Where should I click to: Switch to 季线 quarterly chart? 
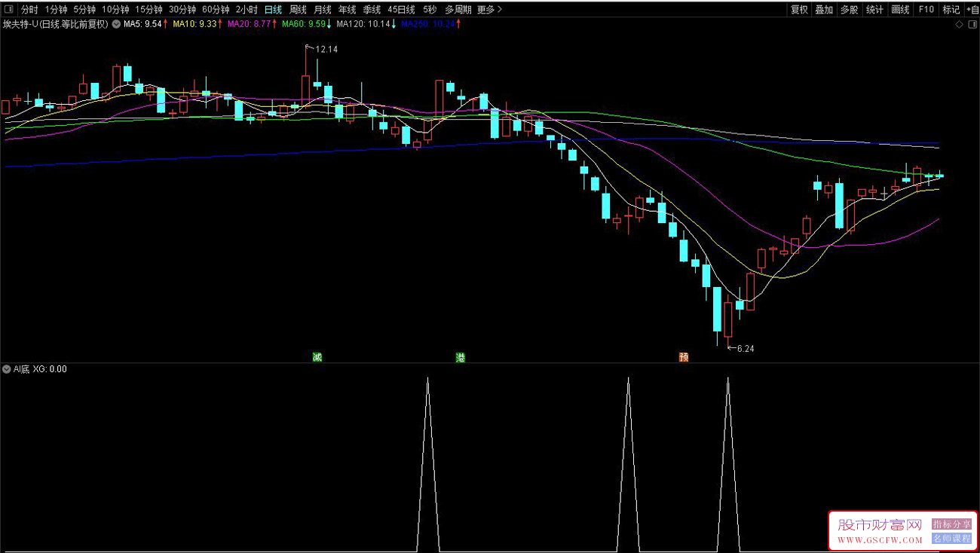tap(372, 10)
